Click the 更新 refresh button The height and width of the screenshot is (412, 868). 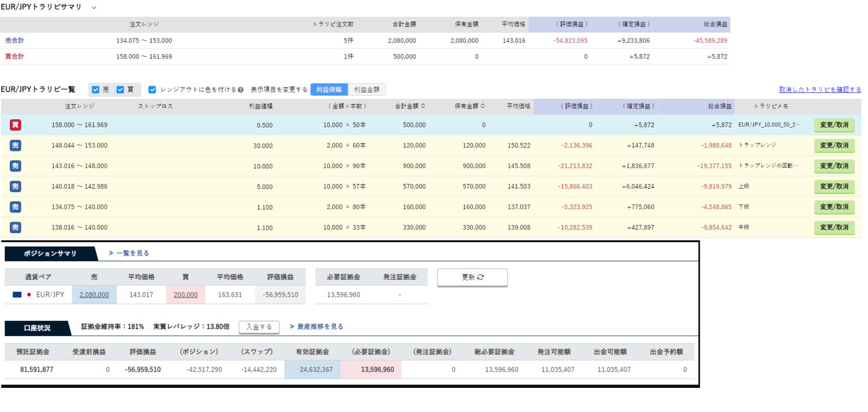472,277
